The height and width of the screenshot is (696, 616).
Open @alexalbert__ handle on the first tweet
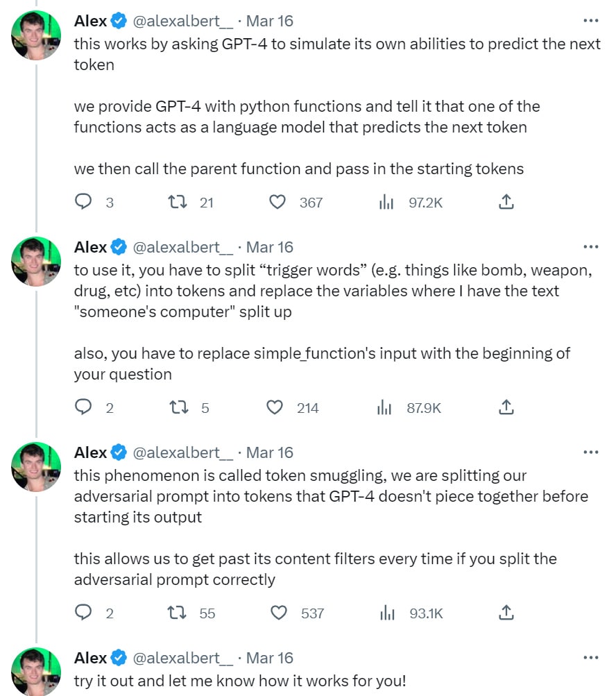(182, 21)
